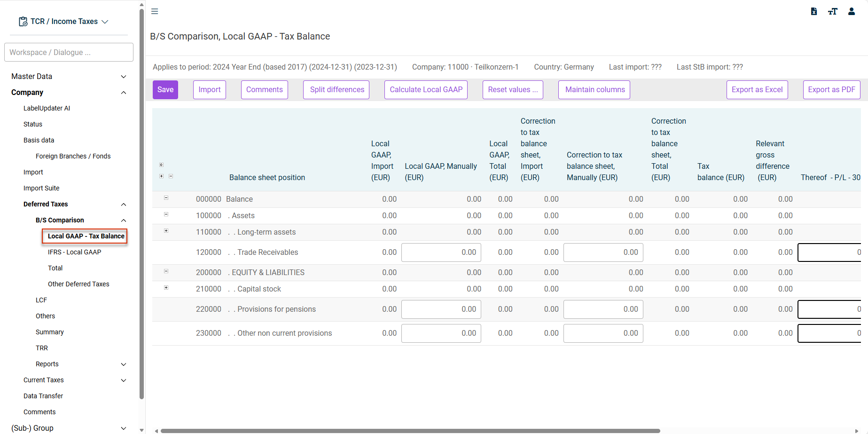868x434 pixels.
Task: Collapse the 200000 EQUITY & LIABILITIES row
Action: click(166, 271)
